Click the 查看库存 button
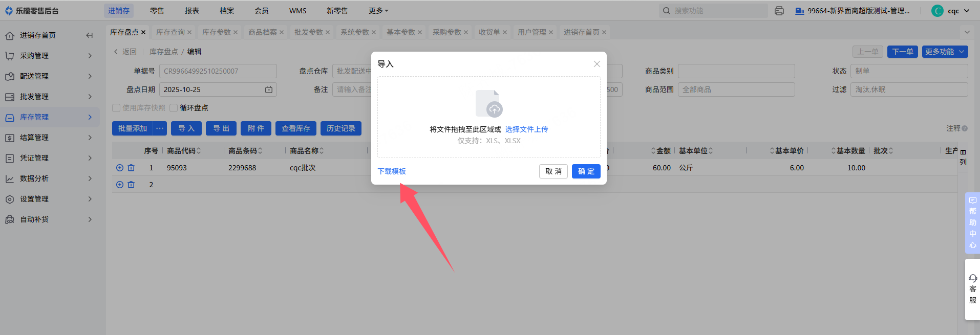This screenshot has width=980, height=335. tap(296, 128)
